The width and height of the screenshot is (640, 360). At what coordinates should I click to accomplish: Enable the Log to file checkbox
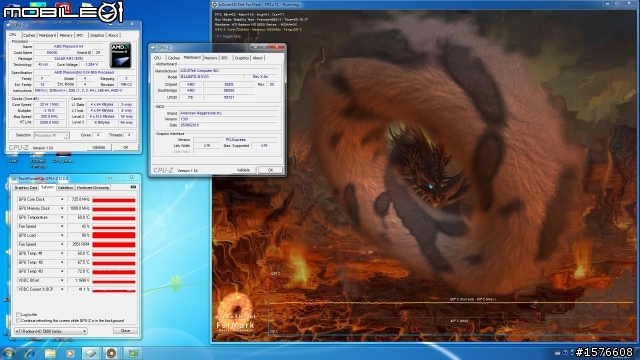tap(18, 315)
